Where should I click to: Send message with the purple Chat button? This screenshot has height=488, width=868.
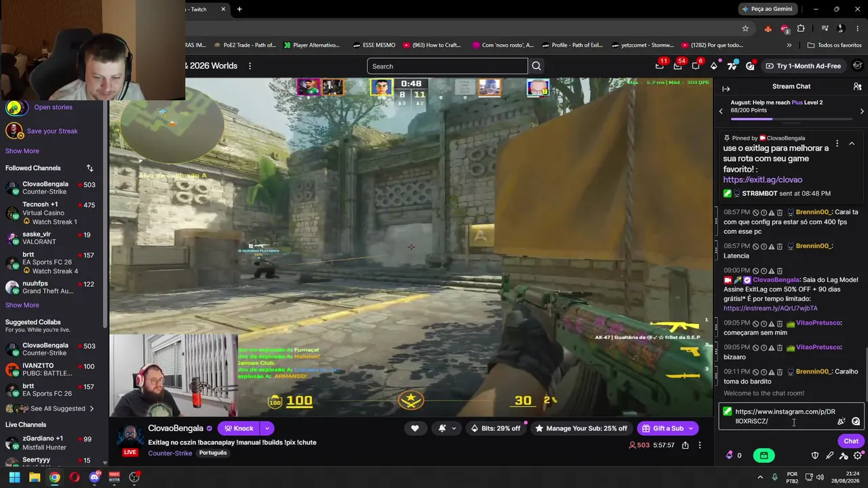(x=851, y=441)
